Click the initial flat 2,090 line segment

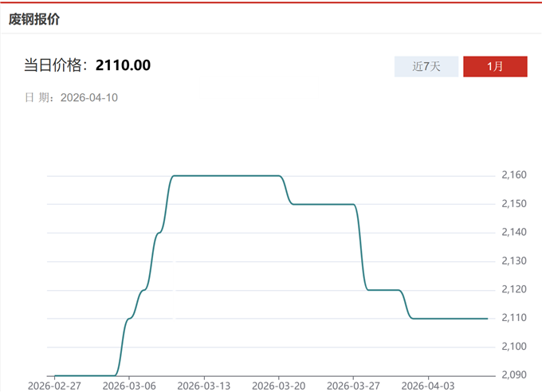(x=84, y=375)
